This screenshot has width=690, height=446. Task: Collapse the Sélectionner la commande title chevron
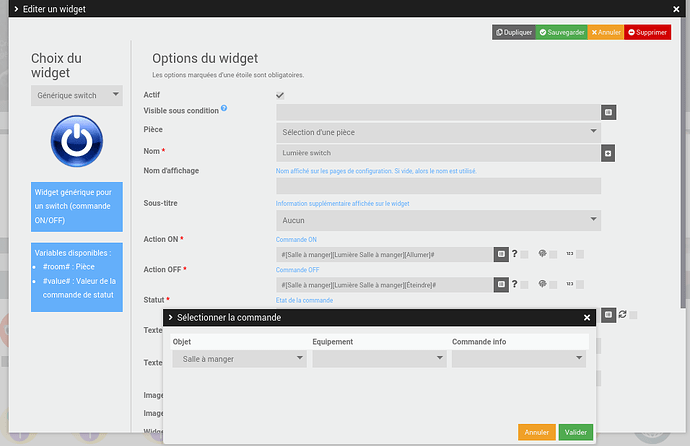coord(171,317)
